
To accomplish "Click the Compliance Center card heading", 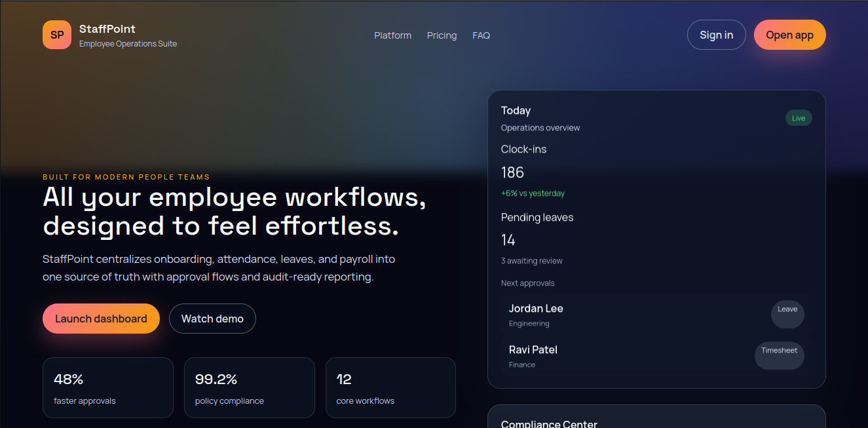I will click(x=549, y=424).
